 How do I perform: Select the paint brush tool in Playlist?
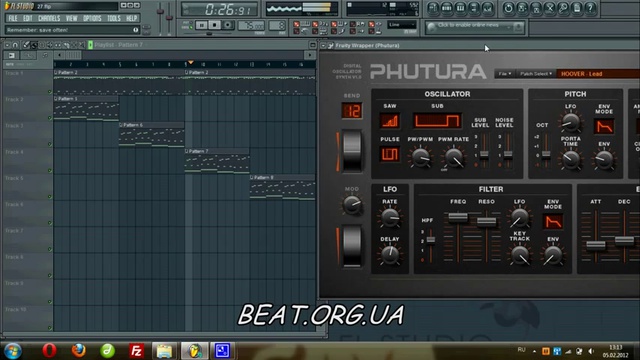34,45
